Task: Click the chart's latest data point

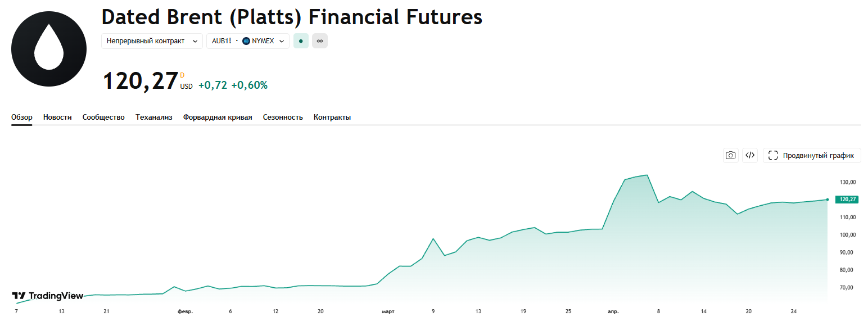Action: click(x=828, y=200)
